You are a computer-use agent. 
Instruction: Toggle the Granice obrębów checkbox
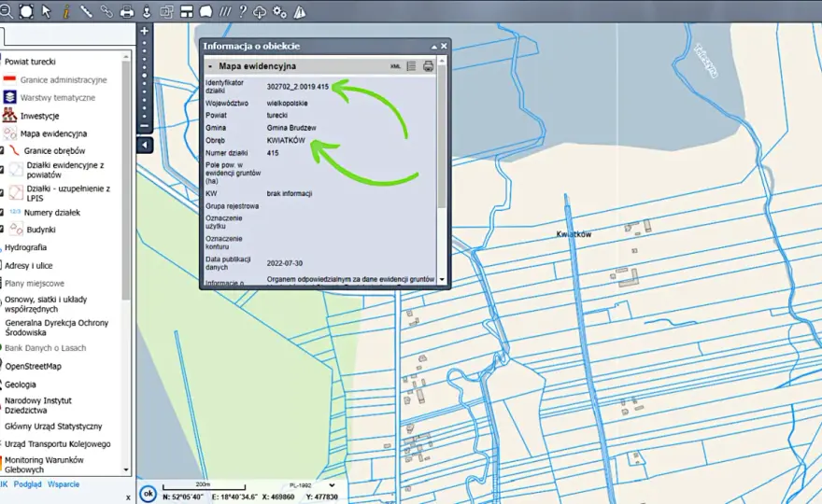coord(2,151)
